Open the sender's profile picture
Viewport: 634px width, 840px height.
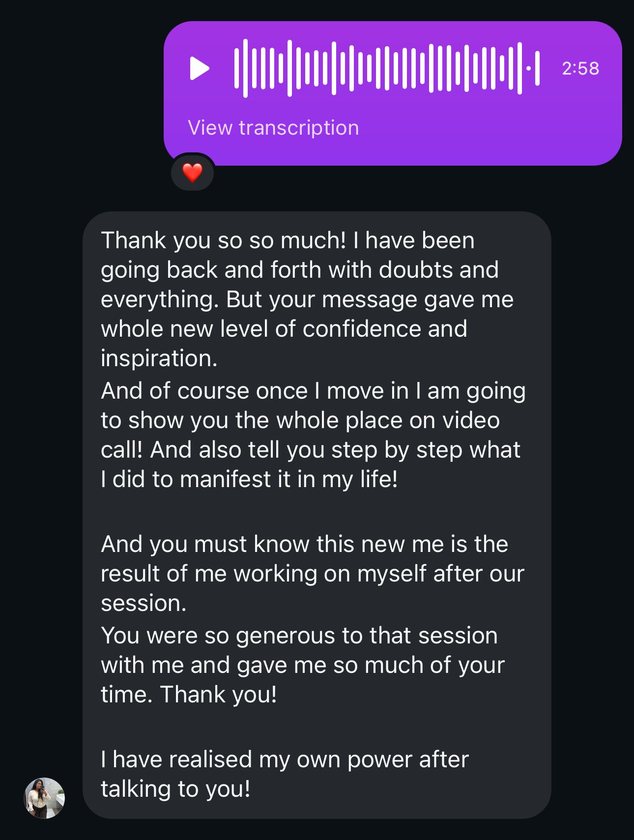[45, 798]
